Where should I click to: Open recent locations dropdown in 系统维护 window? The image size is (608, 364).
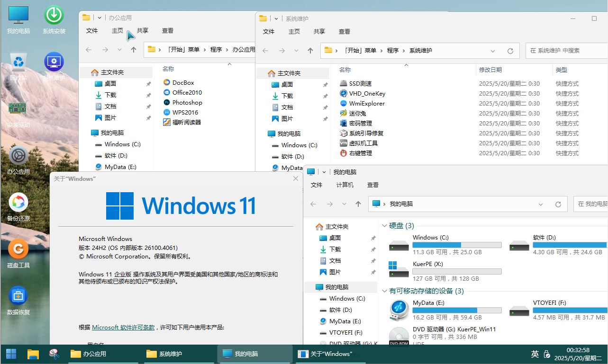296,51
